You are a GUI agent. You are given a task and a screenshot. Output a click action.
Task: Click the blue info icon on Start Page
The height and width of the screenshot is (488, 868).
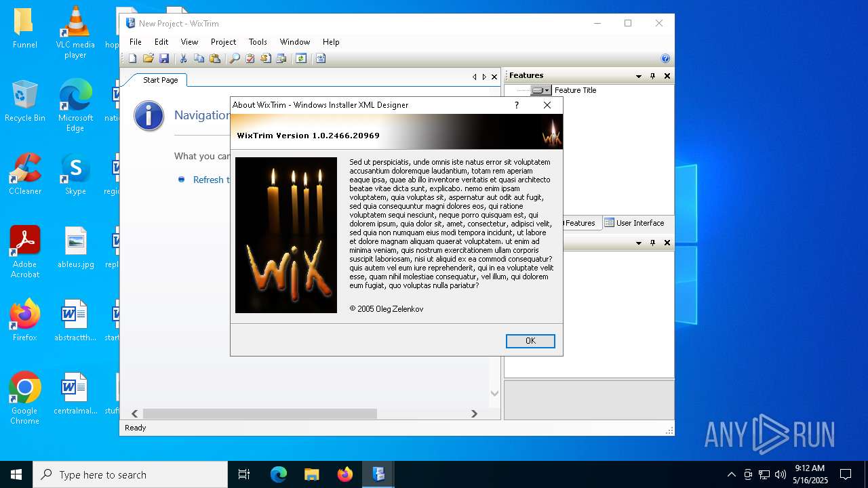(149, 116)
